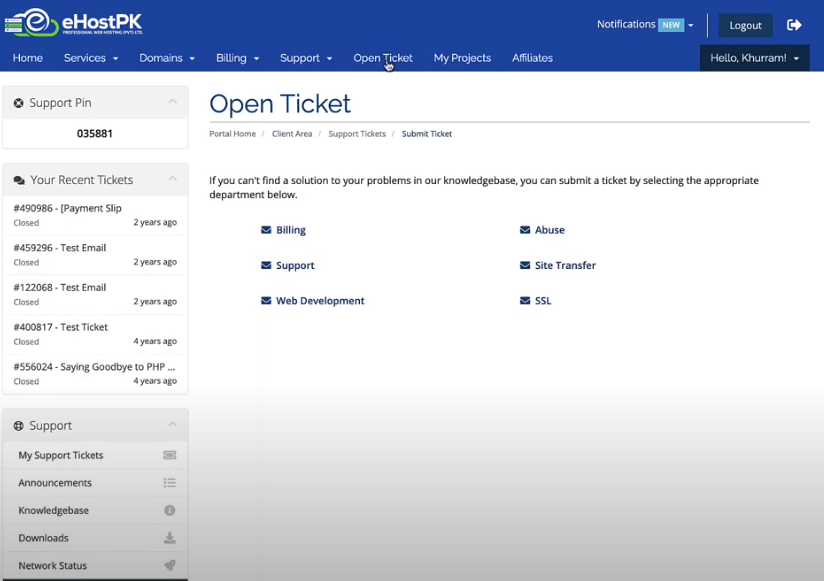Expand the Billing navigation menu
Image resolution: width=824 pixels, height=581 pixels.
point(238,58)
